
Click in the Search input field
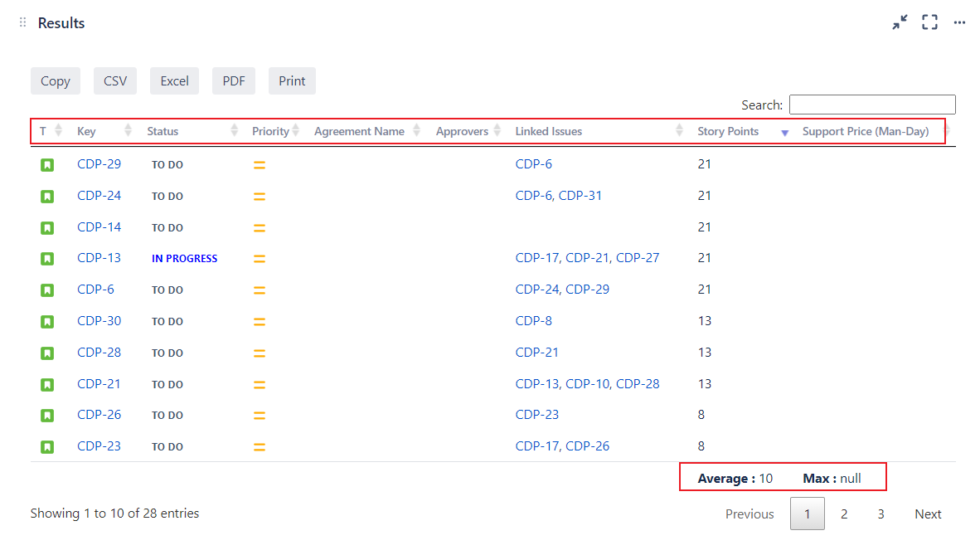872,105
